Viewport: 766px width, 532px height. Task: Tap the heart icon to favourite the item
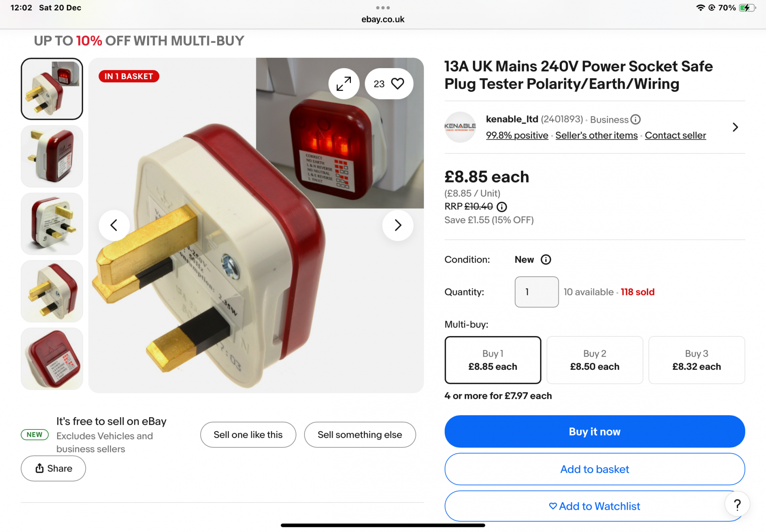click(x=398, y=83)
